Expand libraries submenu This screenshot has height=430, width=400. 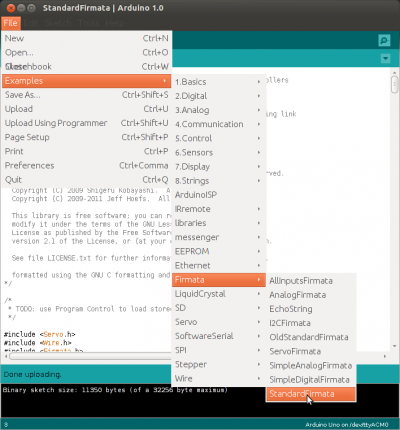tap(219, 223)
